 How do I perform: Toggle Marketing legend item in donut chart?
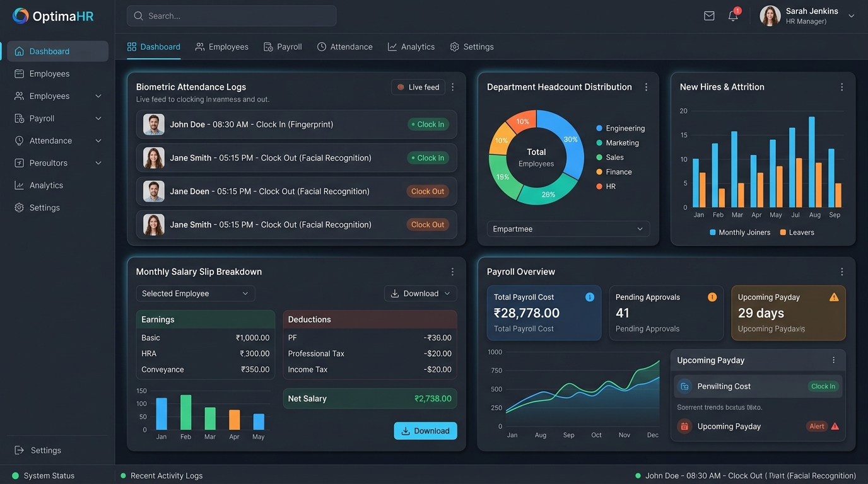(618, 143)
